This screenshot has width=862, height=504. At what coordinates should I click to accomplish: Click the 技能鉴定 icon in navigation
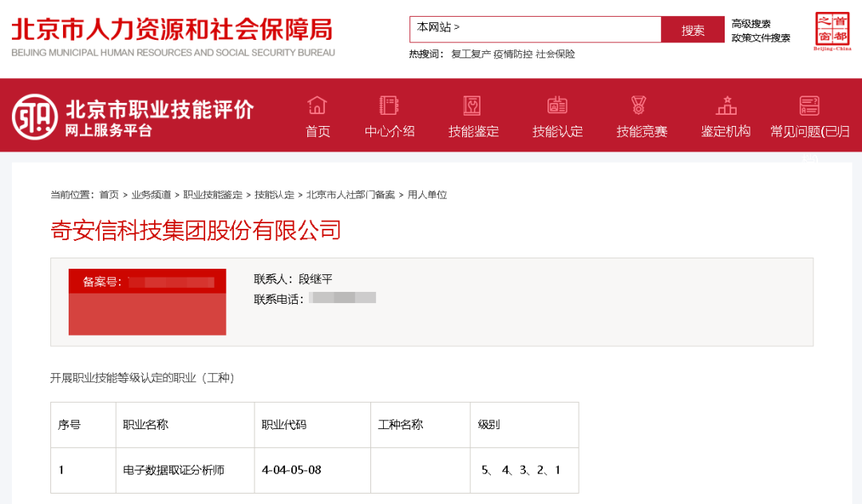[x=473, y=105]
